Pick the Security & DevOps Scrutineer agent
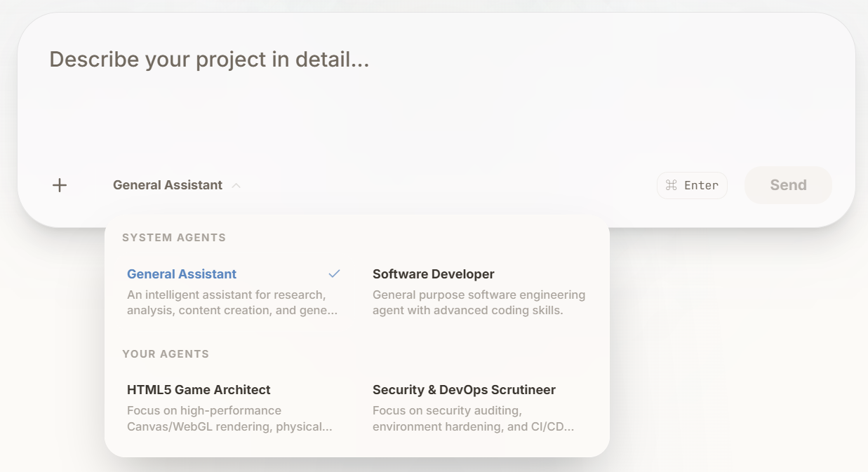This screenshot has height=472, width=868. pyautogui.click(x=464, y=390)
